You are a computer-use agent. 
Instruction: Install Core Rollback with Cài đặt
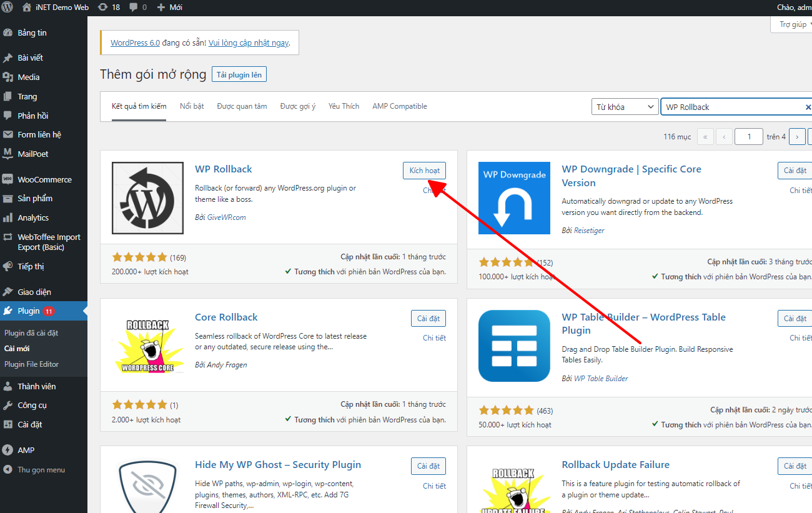coord(428,319)
